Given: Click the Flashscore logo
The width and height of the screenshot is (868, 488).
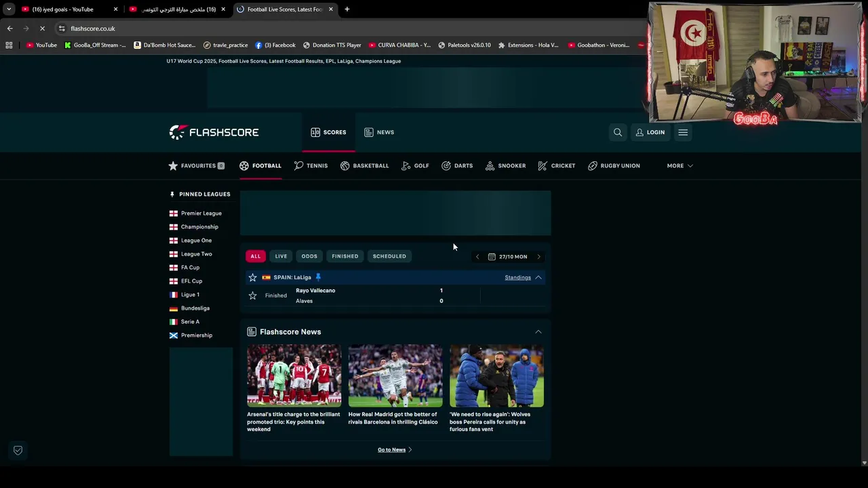Looking at the screenshot, I should (214, 132).
